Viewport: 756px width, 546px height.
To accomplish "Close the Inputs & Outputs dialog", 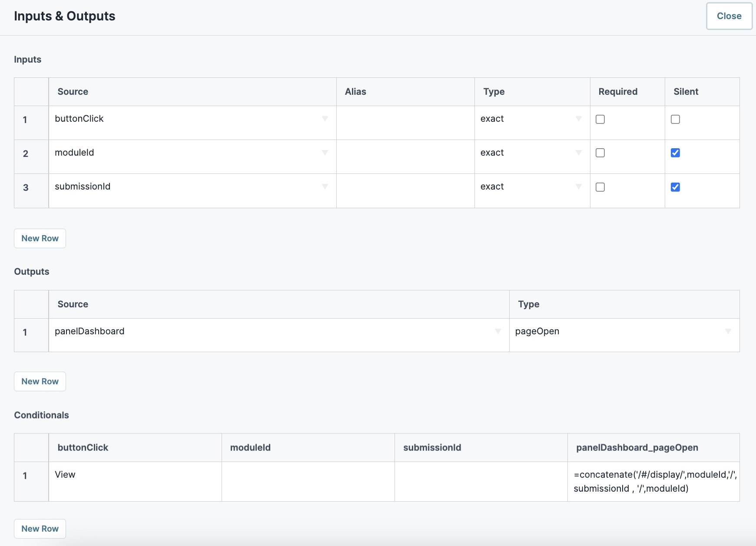I will click(x=729, y=16).
